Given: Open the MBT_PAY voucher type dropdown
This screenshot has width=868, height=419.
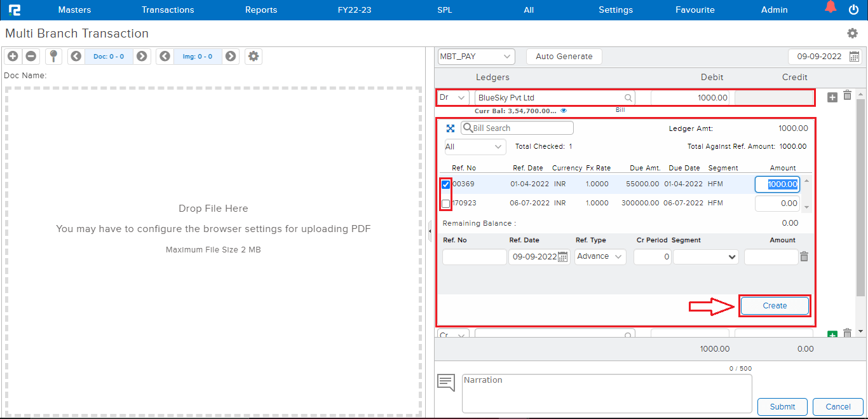Looking at the screenshot, I should [x=476, y=57].
